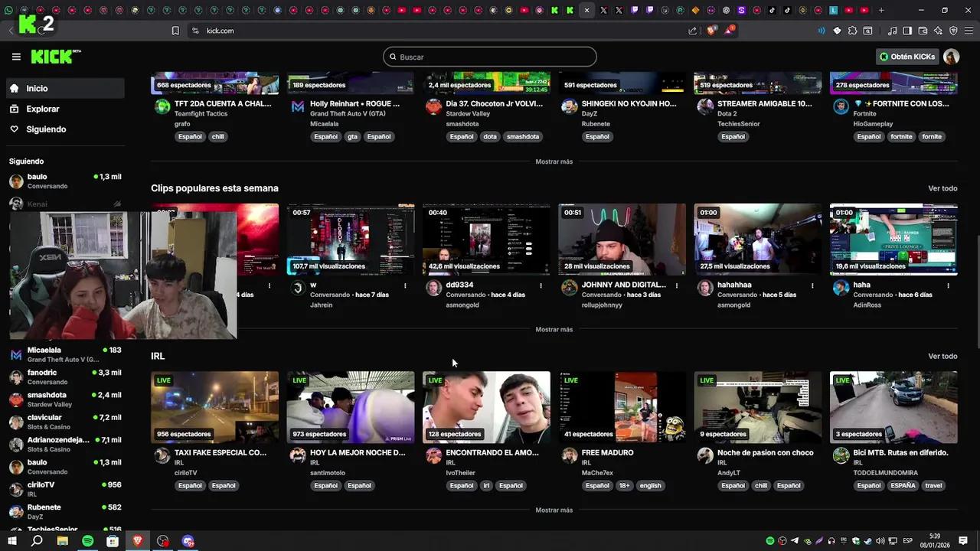980x551 pixels.
Task: Expand the top streams with Mostrar más
Action: [554, 161]
